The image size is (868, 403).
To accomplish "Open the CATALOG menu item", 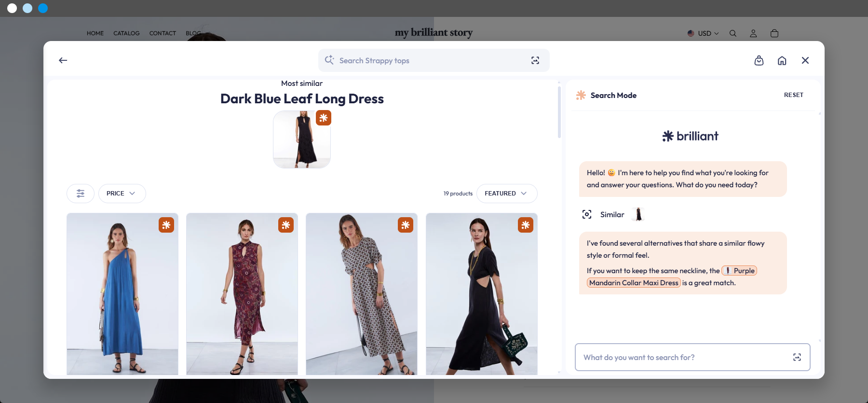I will coord(126,33).
